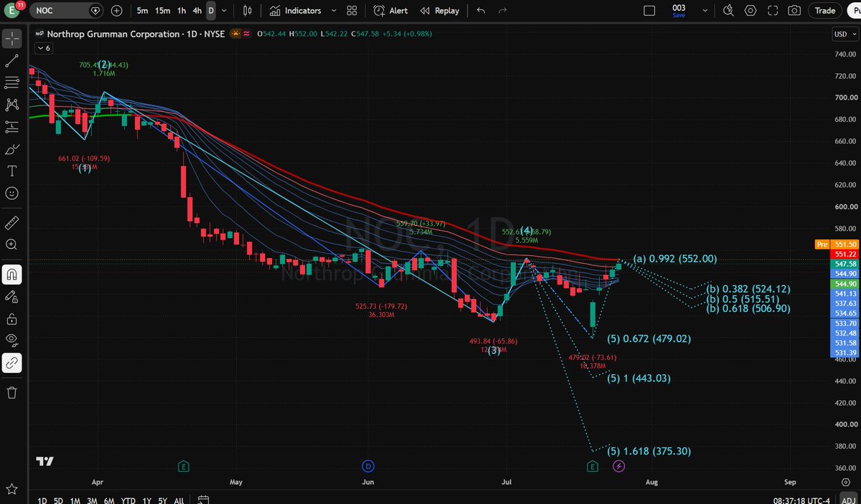The height and width of the screenshot is (504, 861).
Task: Select the crosshair cursor tool
Action: (11, 39)
